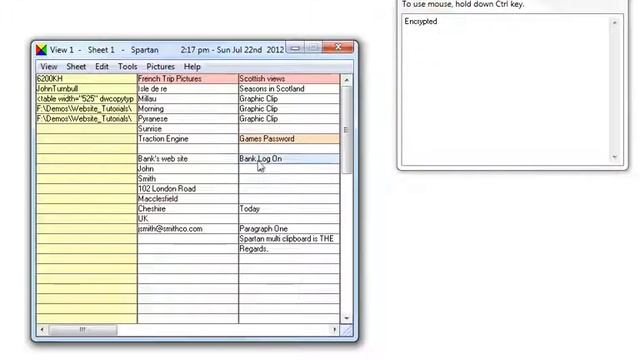The height and width of the screenshot is (360, 640).
Task: Select the Scottish views header cell
Action: click(x=289, y=79)
